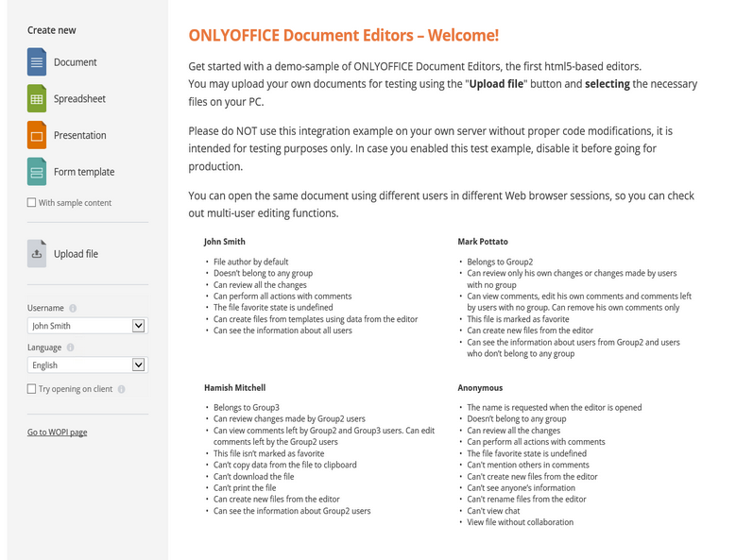This screenshot has width=753, height=560.
Task: Click the teal Form template icon
Action: click(37, 171)
